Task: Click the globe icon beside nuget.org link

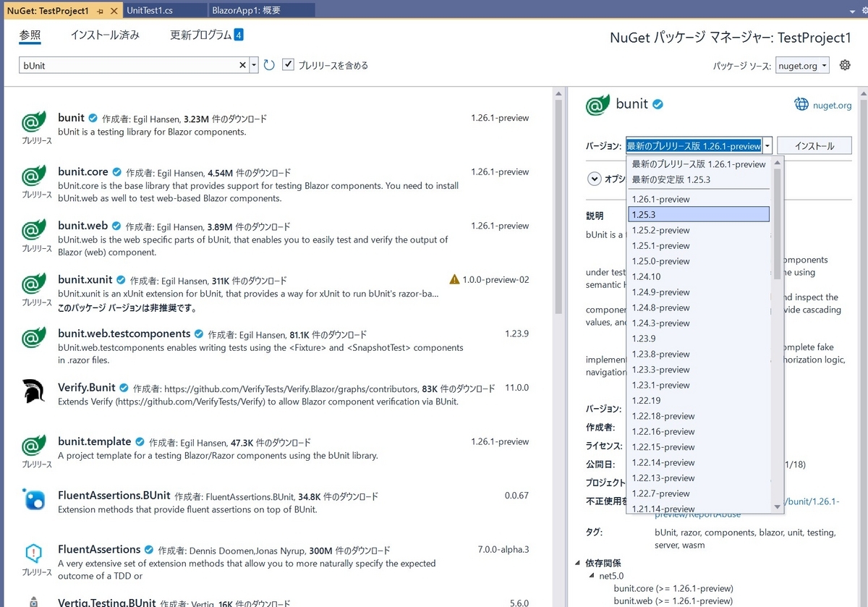Action: coord(801,105)
